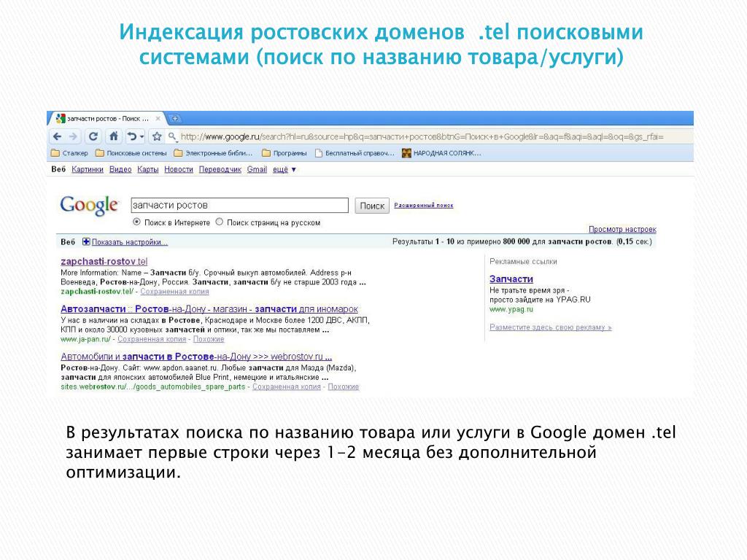Click the Поиск search button
The width and height of the screenshot is (747, 560).
(x=372, y=206)
